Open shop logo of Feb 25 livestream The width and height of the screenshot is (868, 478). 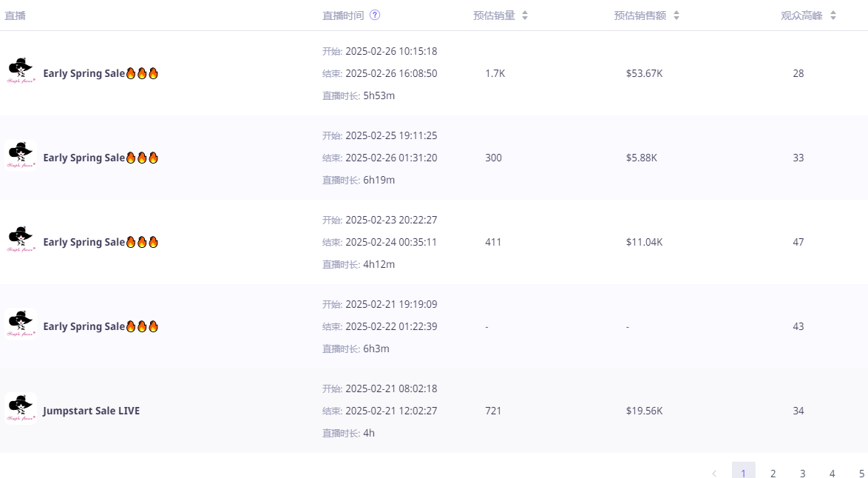click(x=21, y=157)
